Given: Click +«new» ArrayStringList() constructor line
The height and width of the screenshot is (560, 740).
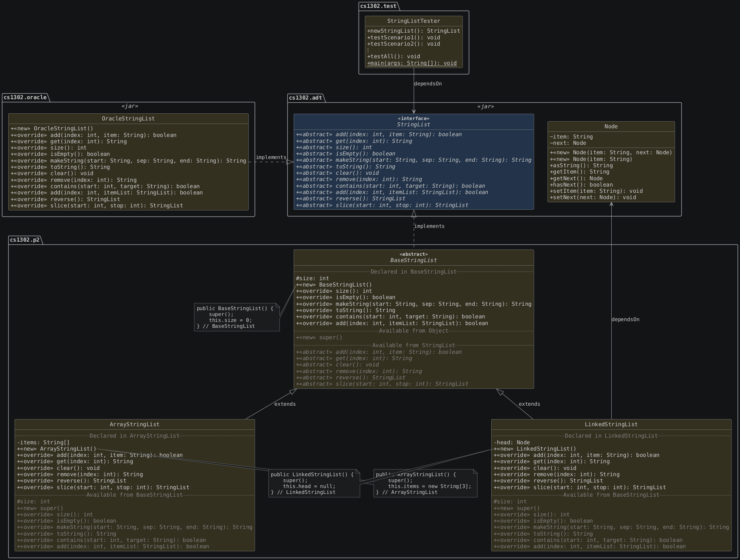Looking at the screenshot, I should [x=57, y=449].
